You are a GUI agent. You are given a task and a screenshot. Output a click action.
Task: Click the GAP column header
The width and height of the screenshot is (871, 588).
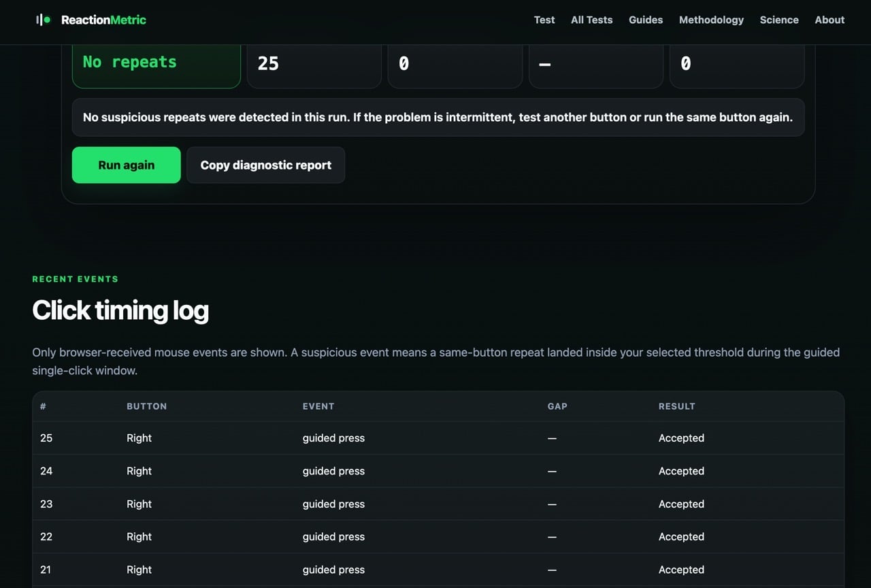[557, 406]
